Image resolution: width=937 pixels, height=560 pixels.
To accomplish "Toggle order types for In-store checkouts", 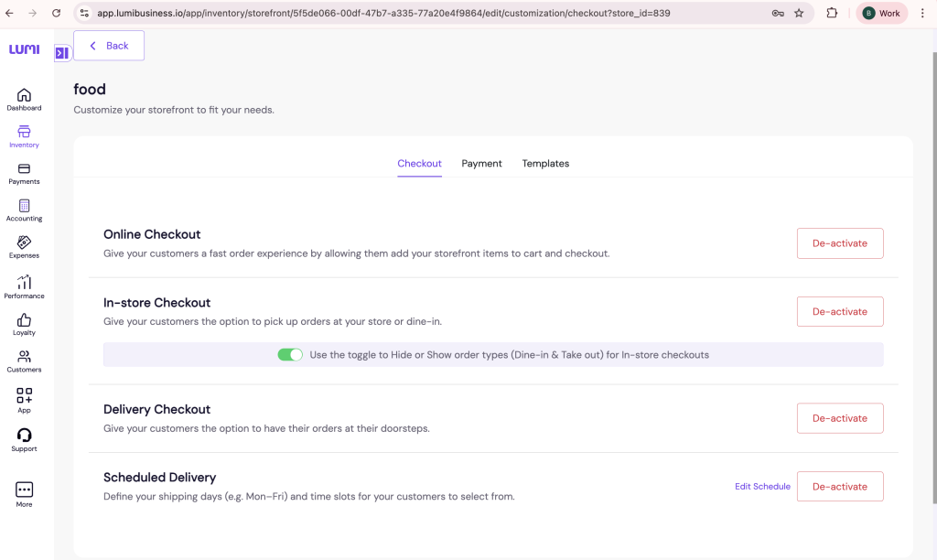I will pos(290,354).
